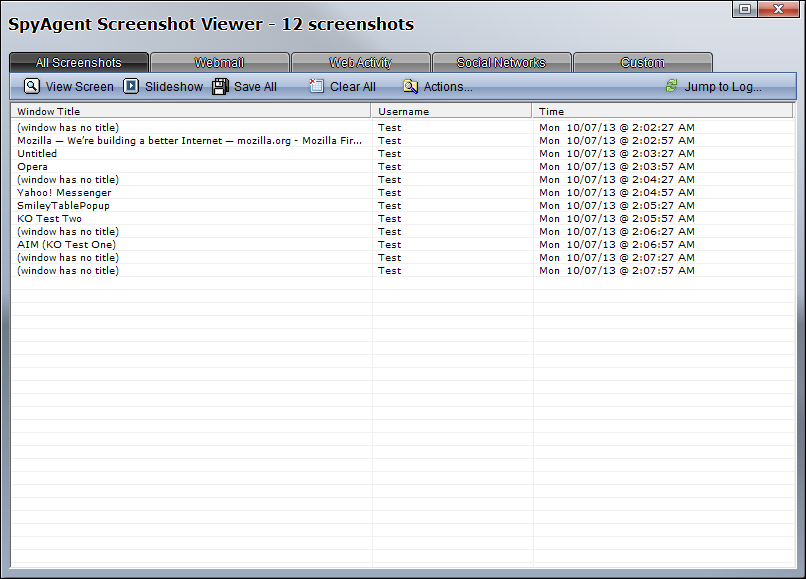
Task: Select the Mozilla Firefox screenshot row
Action: pos(189,141)
